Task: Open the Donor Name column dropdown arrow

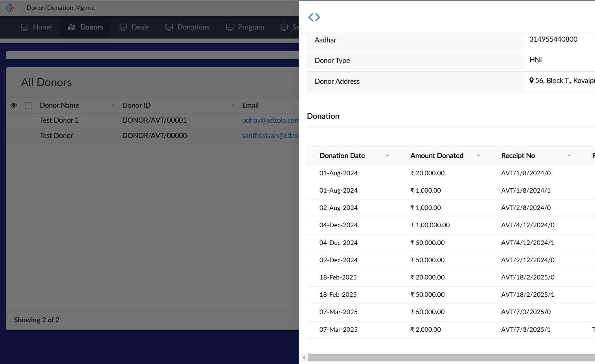Action: [113, 105]
